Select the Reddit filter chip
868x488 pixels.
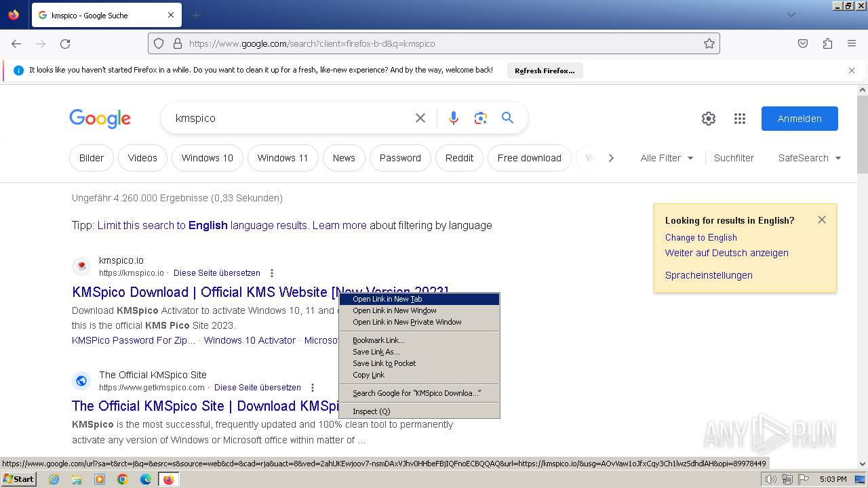[x=459, y=158]
